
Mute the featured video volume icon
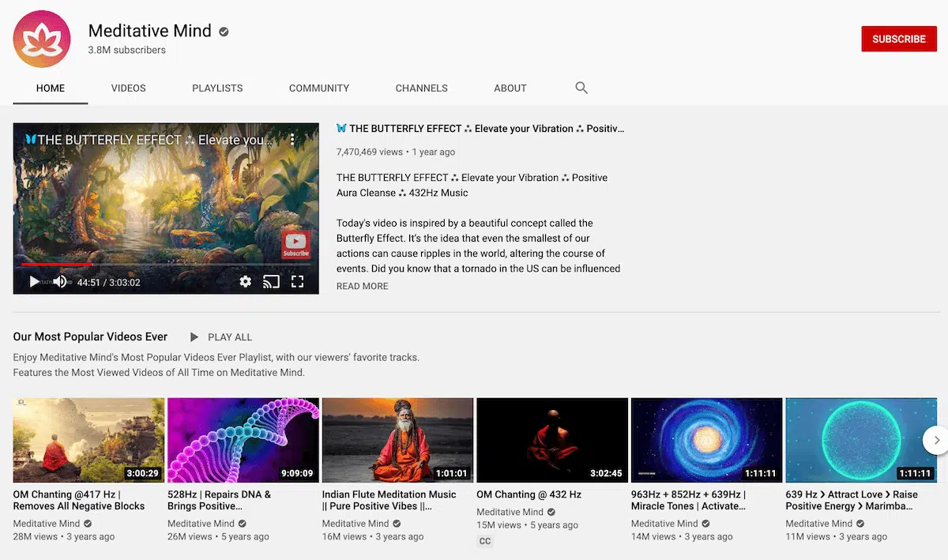click(60, 281)
